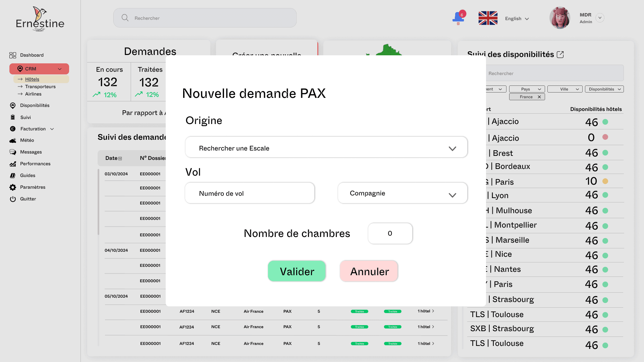Open the English language dropdown
This screenshot has height=362, width=644.
517,19
